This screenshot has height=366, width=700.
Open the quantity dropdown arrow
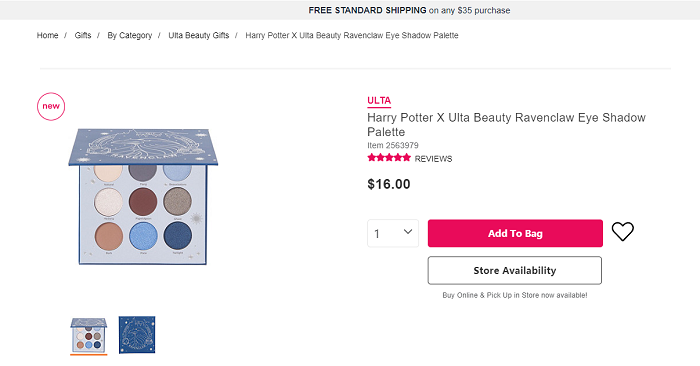point(408,232)
